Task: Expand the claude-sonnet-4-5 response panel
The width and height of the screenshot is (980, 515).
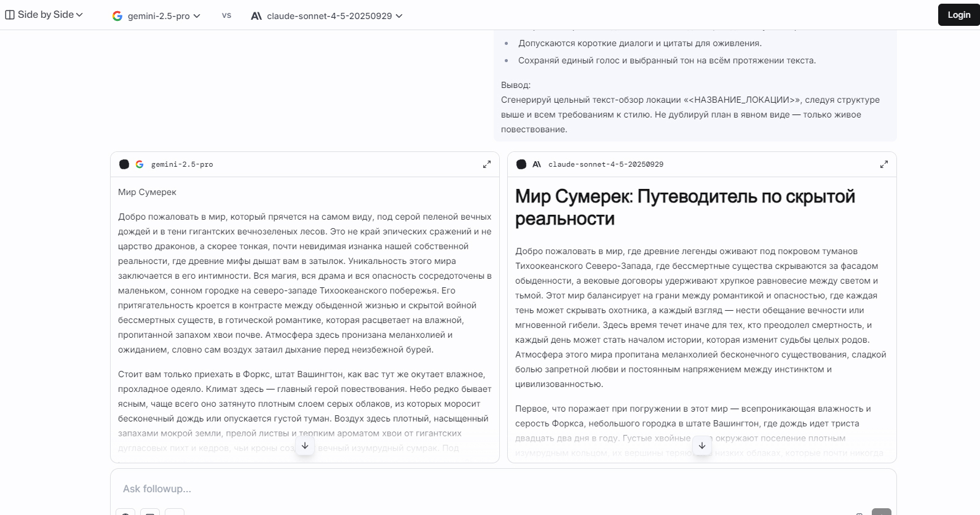Action: [883, 164]
